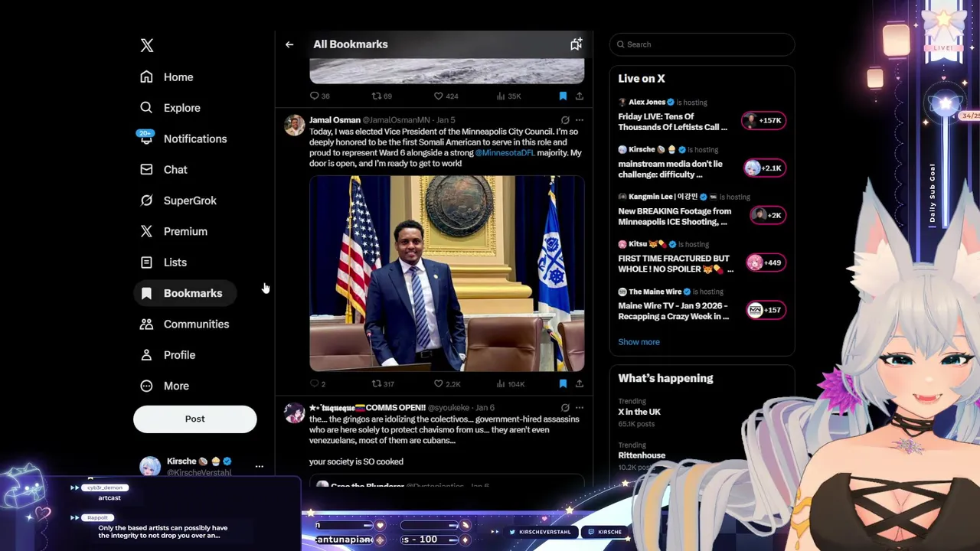Screen dimensions: 980x551
Task: Click the Lists icon in sidebar
Action: (x=146, y=262)
